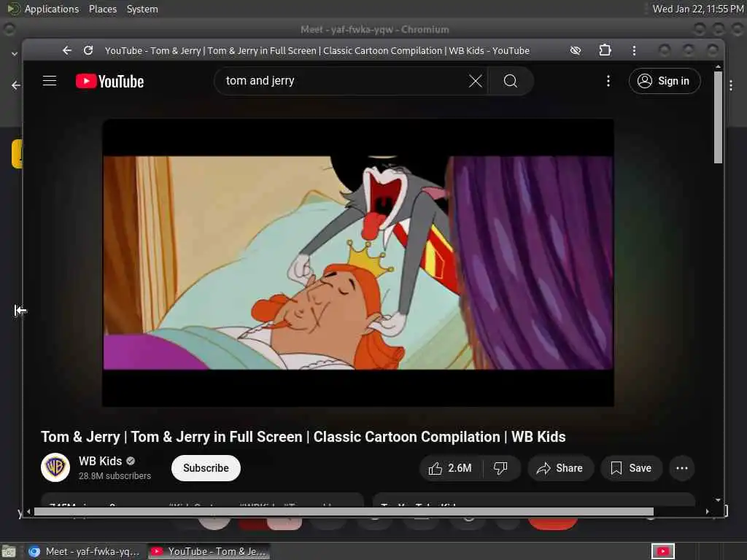Open the Meet window's three-dot menu
747x560 pixels.
(x=731, y=85)
